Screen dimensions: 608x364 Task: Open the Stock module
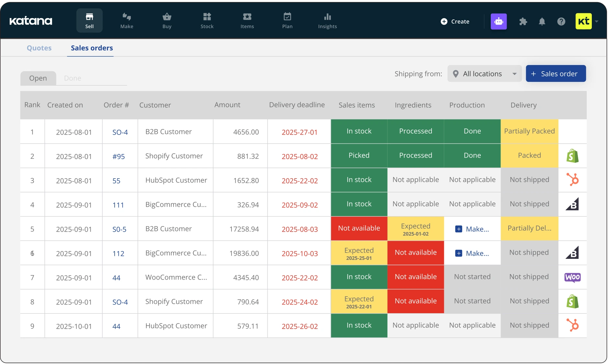point(207,20)
